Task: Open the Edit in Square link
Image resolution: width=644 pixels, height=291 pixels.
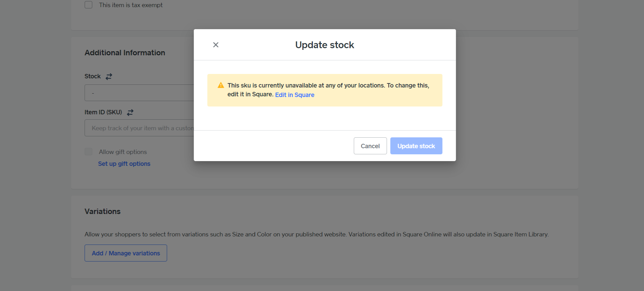Action: click(295, 95)
